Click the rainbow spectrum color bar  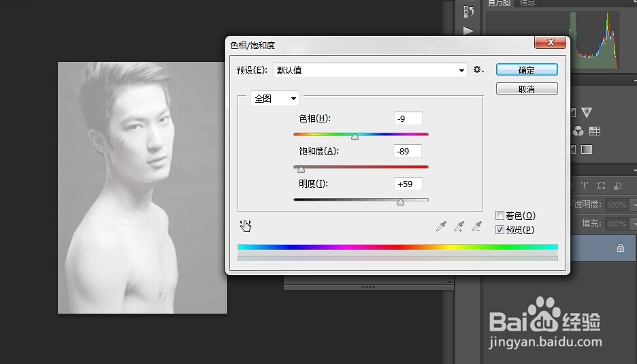pos(397,247)
